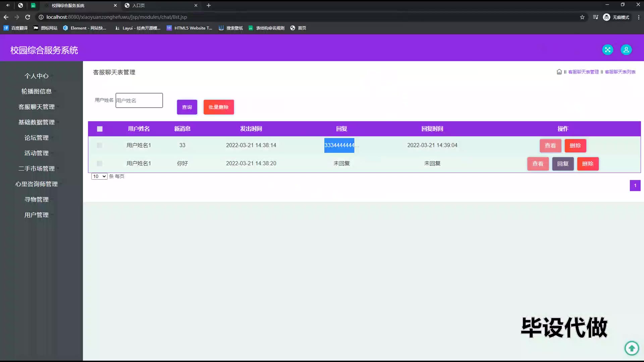Bookmark this page with star icon
Screen dimensions: 644x362
click(582, 17)
